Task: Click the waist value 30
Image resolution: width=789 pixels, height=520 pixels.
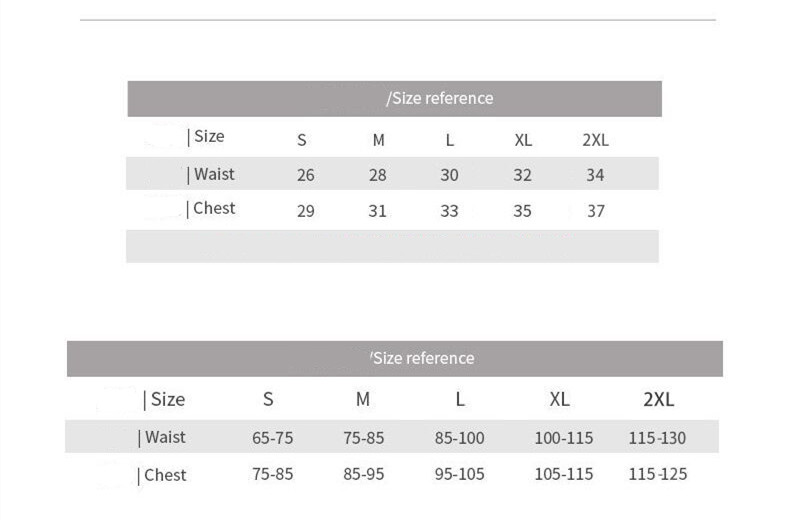Action: tap(450, 175)
